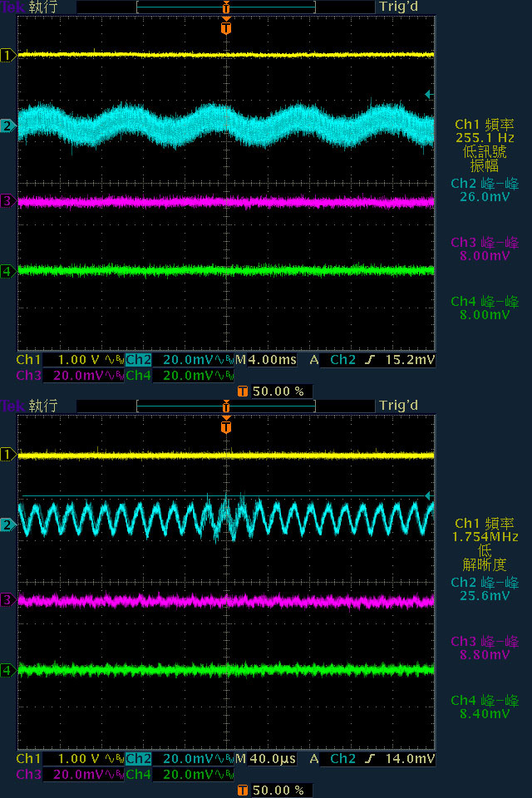Click the Tek 執行 status above the 4.00ms capture
This screenshot has height=798, width=532.
coord(29,7)
